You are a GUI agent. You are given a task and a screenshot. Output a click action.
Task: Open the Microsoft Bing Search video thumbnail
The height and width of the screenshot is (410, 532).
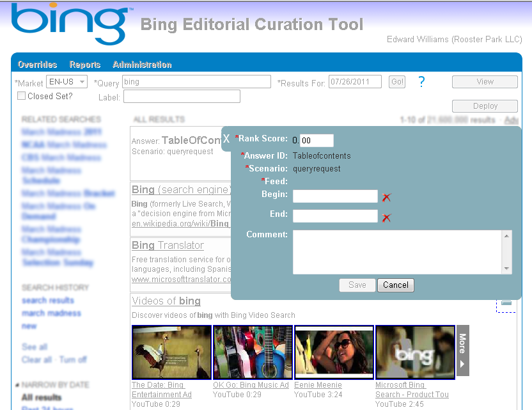point(415,352)
